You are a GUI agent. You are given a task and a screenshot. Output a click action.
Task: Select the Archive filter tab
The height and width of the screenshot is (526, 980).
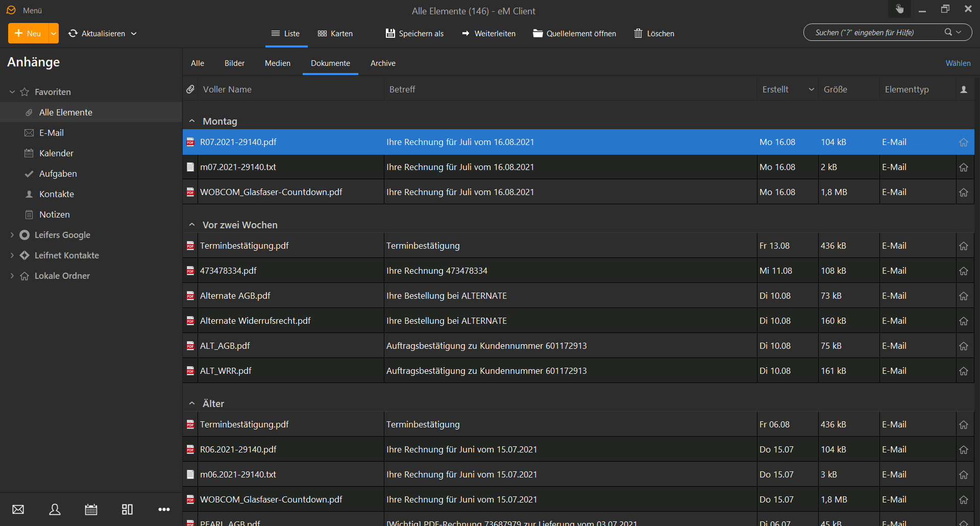coord(383,63)
